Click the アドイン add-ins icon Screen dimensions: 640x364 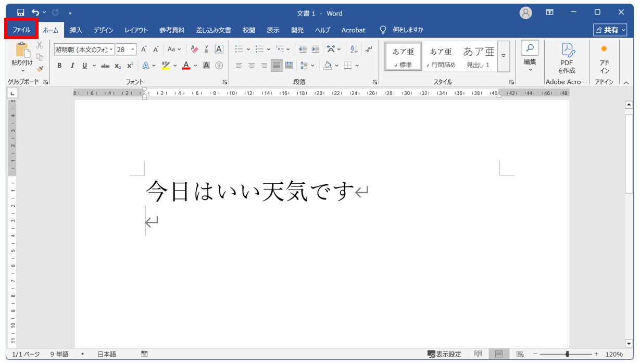pyautogui.click(x=604, y=49)
